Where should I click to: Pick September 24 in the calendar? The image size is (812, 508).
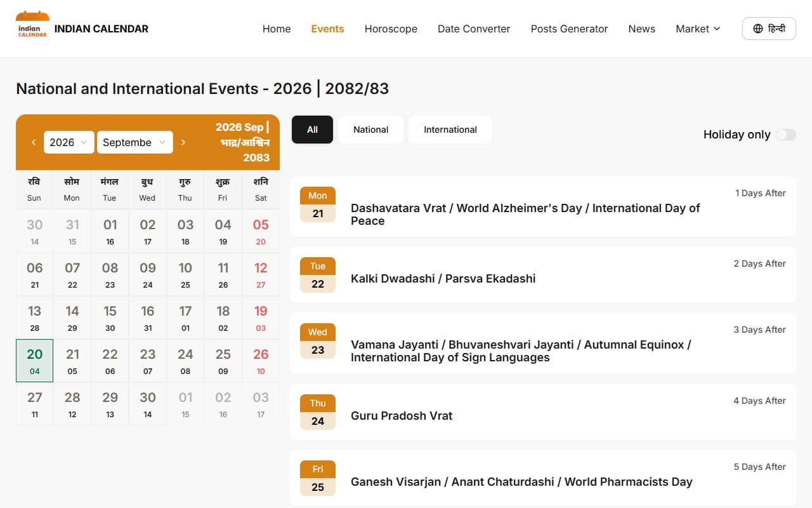tap(185, 361)
